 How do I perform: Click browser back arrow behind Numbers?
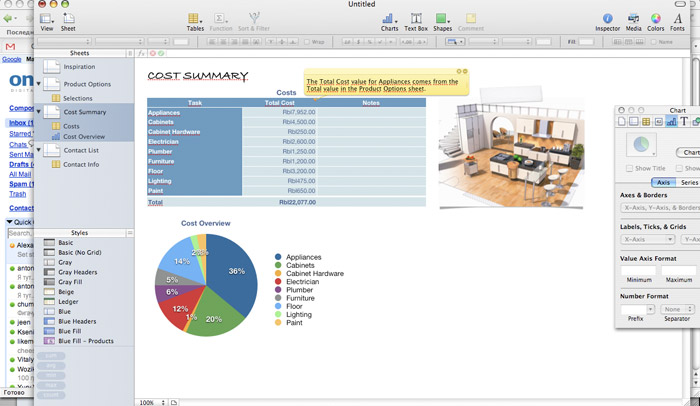8,19
